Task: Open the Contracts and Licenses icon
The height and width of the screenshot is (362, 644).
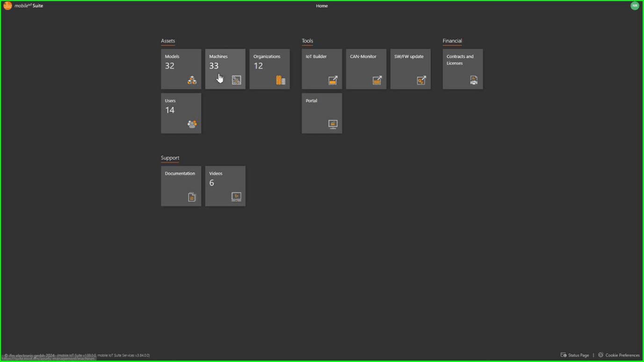Action: click(474, 80)
